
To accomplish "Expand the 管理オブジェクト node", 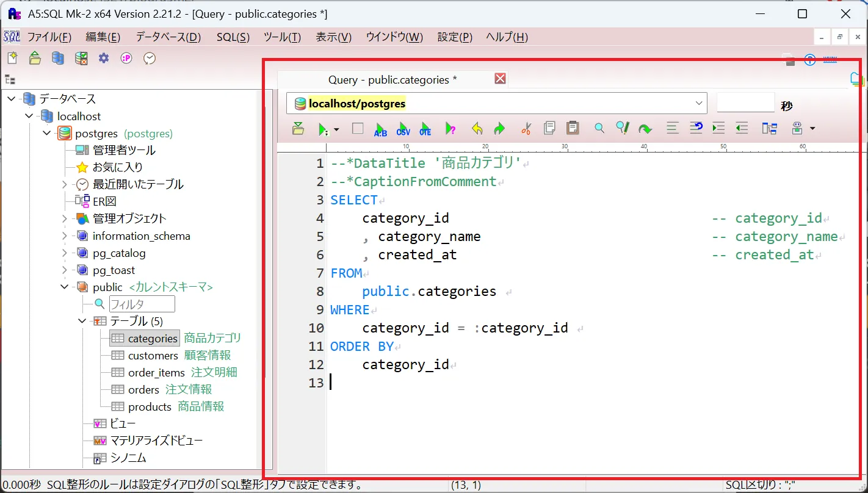I will point(65,218).
